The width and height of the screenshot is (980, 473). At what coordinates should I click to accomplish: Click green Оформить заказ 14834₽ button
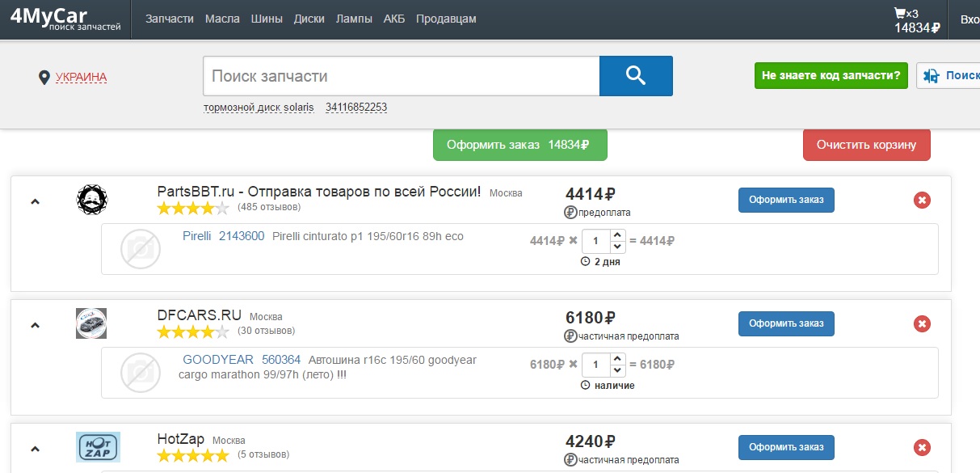pyautogui.click(x=520, y=145)
